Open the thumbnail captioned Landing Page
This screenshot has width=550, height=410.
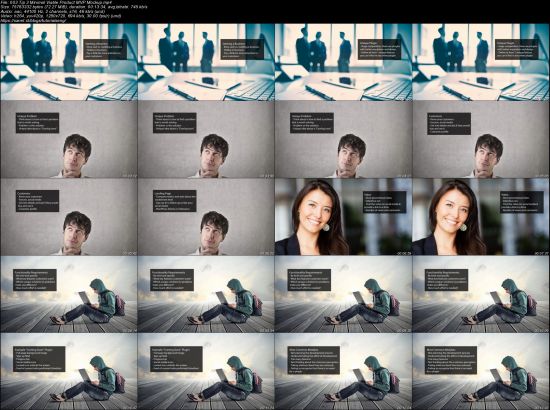206,217
